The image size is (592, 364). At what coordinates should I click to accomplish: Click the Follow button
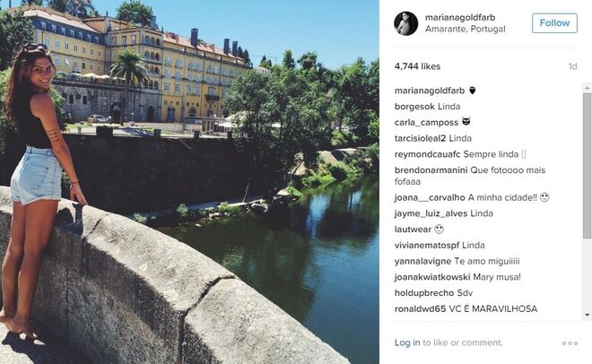click(554, 23)
